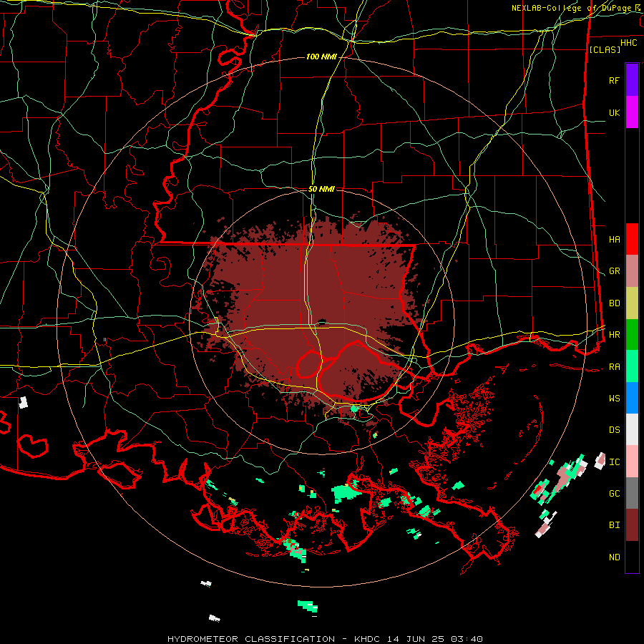The width and height of the screenshot is (644, 644).
Task: Click the RA legend label
Action: tap(614, 367)
